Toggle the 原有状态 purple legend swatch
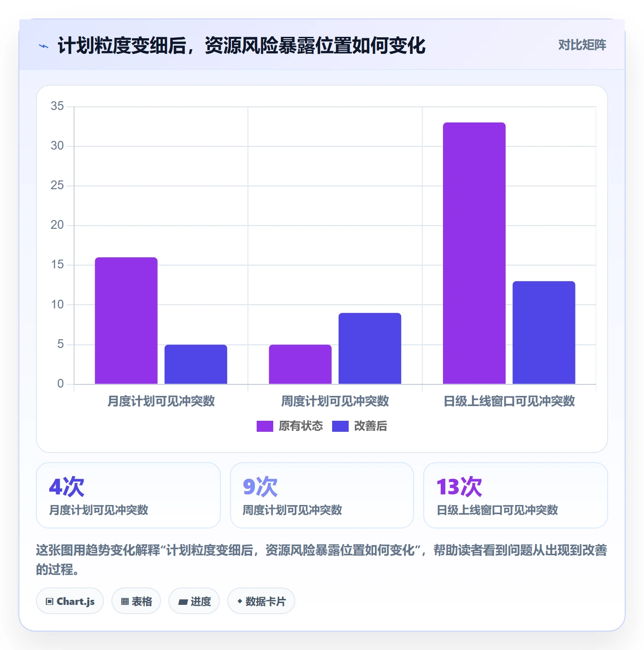Image resolution: width=644 pixels, height=650 pixels. click(x=264, y=426)
